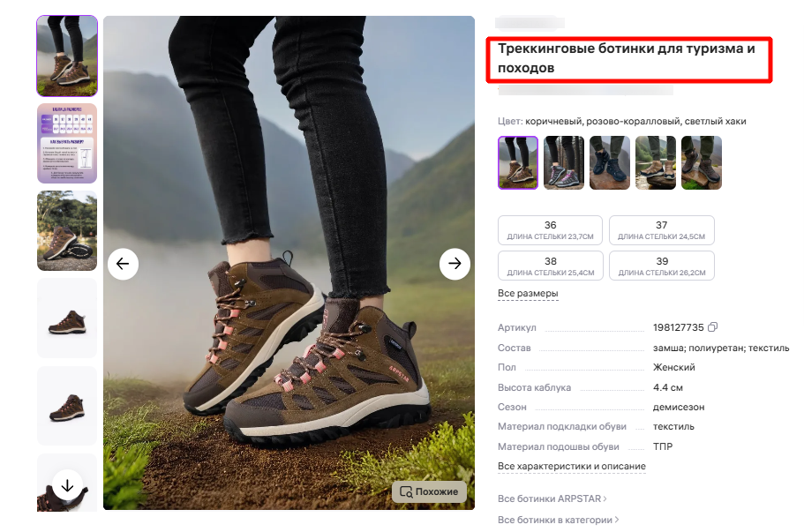Click the right arrow on the product photo
Screen dimensions: 804x532
455,263
